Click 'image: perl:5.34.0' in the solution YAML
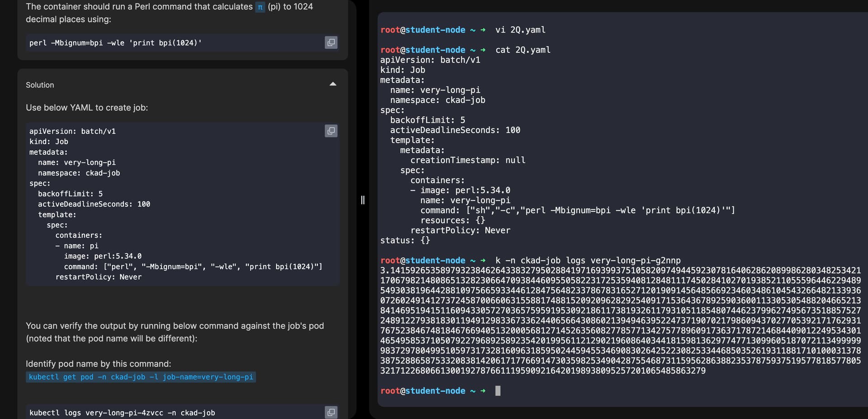 [x=103, y=256]
